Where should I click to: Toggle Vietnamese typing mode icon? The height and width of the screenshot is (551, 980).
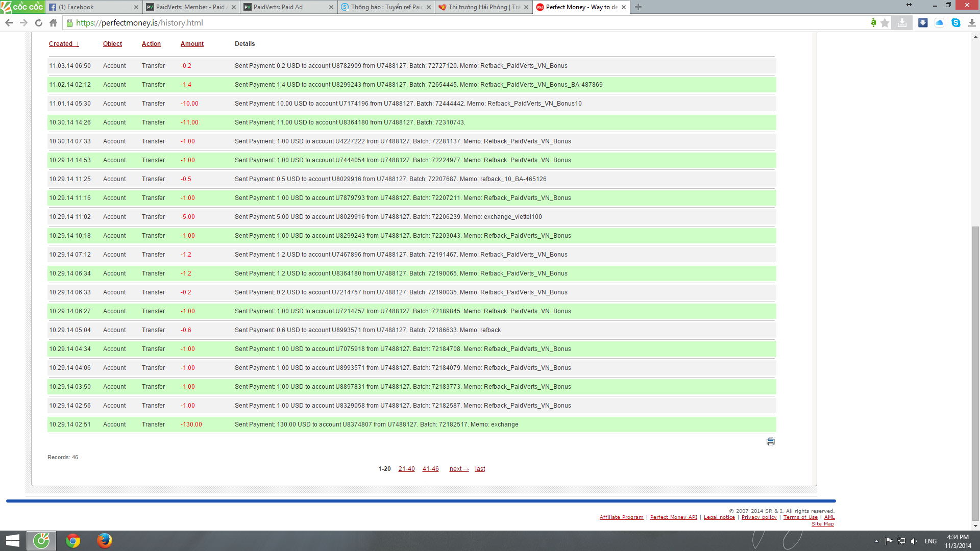(x=873, y=23)
